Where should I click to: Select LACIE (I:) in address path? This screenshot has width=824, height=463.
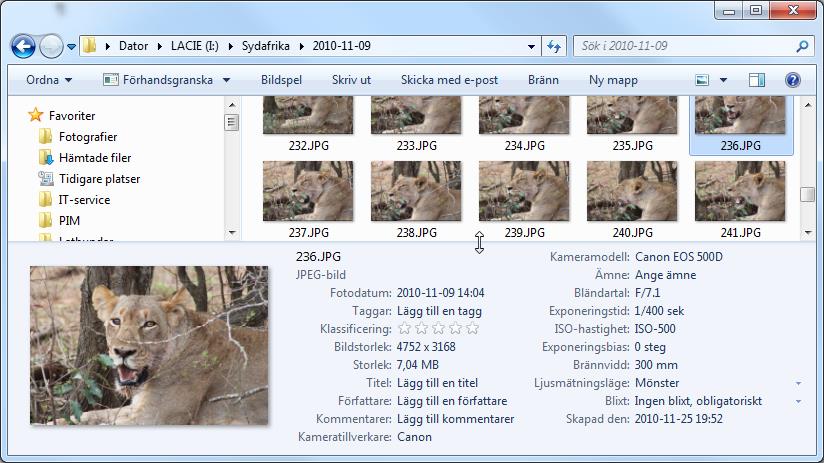[x=194, y=46]
